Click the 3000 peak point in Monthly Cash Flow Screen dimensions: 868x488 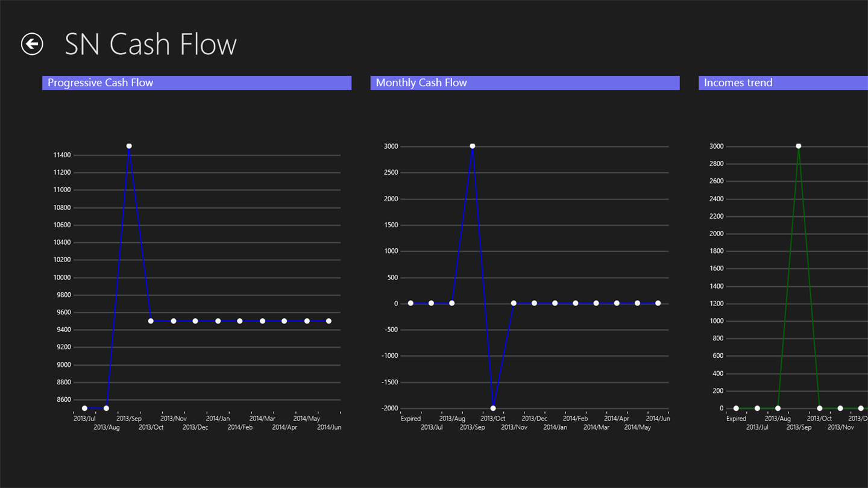473,146
